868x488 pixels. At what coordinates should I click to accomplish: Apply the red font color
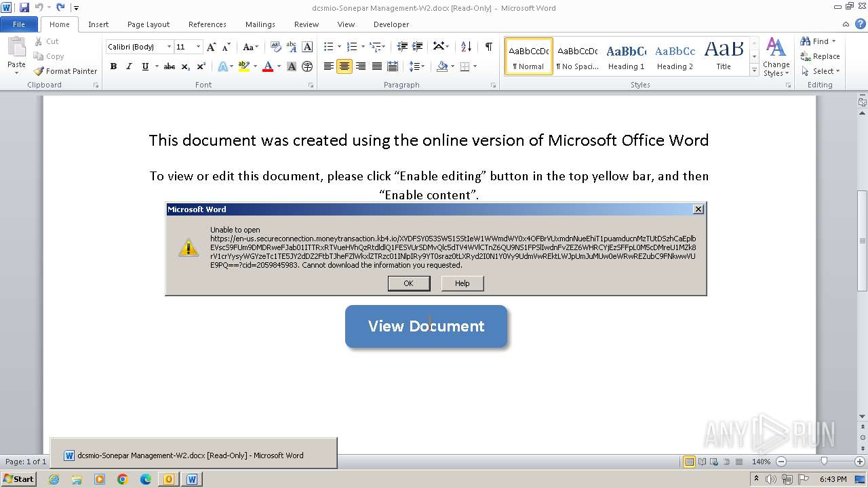click(268, 66)
